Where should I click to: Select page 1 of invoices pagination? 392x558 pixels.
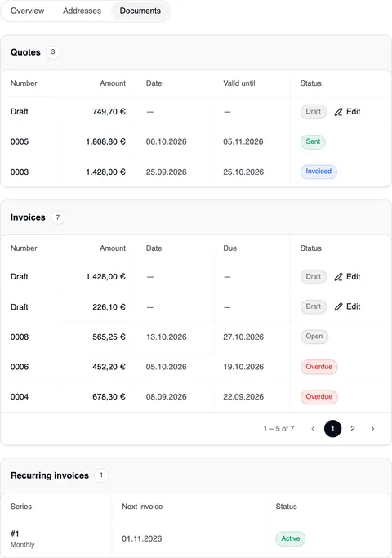(x=332, y=429)
